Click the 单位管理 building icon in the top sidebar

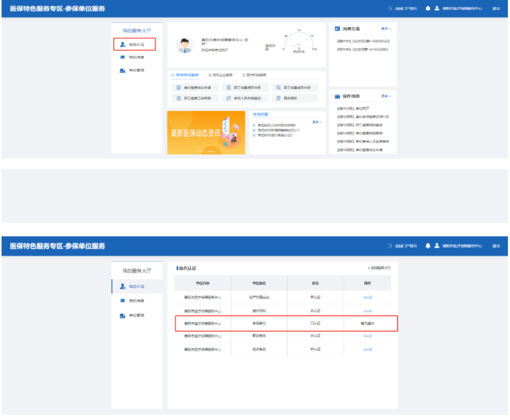pyautogui.click(x=123, y=70)
